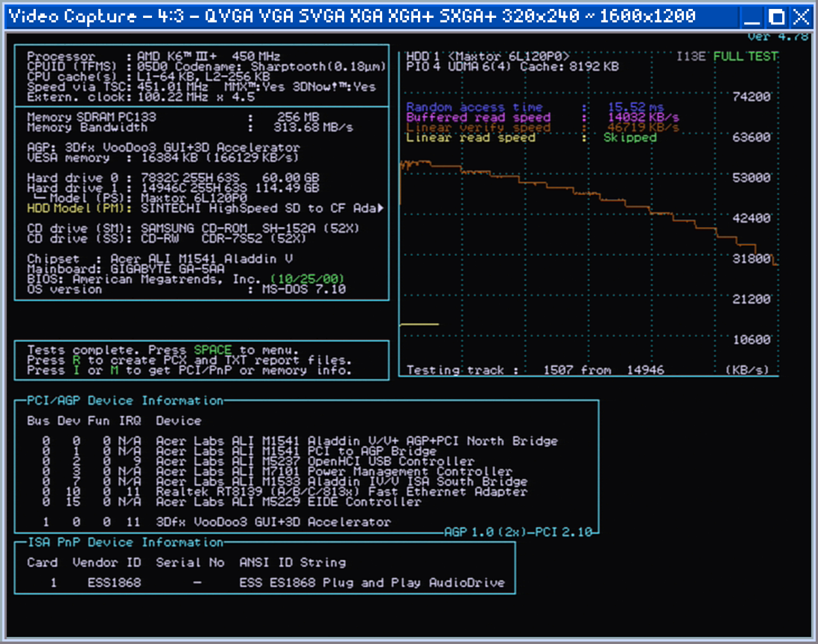Click Linear verify speed 46719 KB/s value
The image size is (818, 644).
pos(643,128)
